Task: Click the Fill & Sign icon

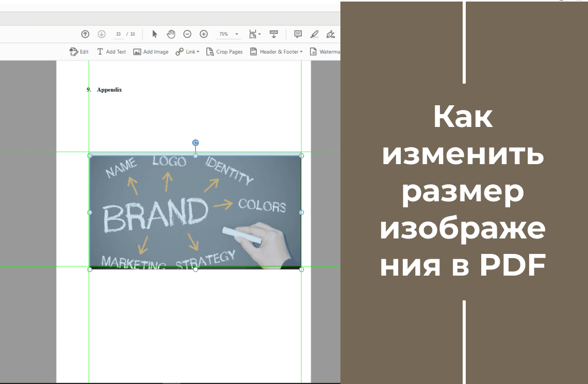Action: click(331, 34)
